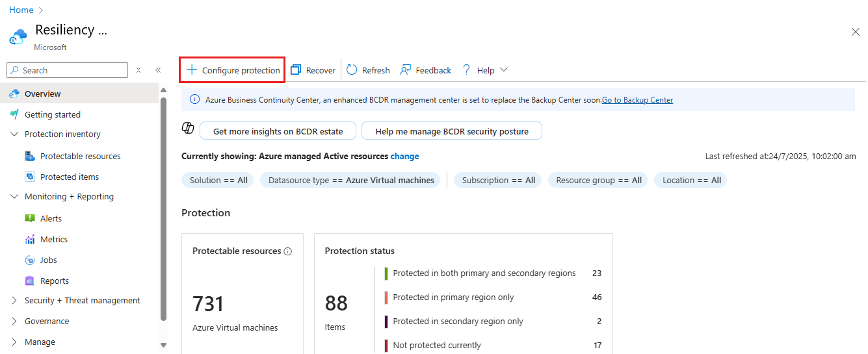Click the Getting started rocket icon

point(15,114)
